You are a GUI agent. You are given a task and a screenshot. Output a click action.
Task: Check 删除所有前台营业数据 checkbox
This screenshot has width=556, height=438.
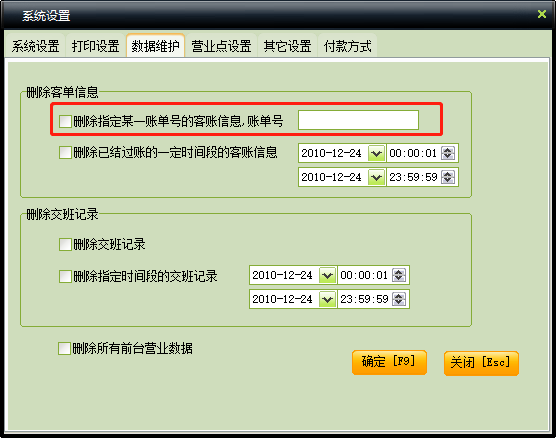click(64, 348)
